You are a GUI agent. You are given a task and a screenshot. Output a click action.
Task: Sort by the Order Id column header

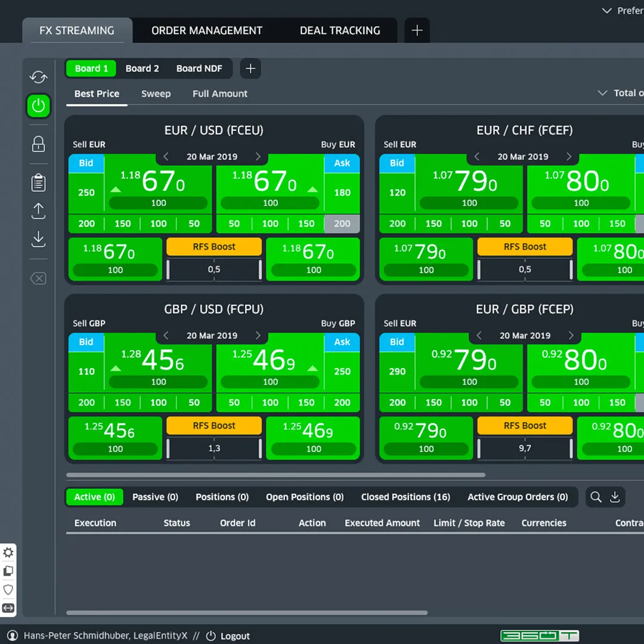pyautogui.click(x=237, y=523)
